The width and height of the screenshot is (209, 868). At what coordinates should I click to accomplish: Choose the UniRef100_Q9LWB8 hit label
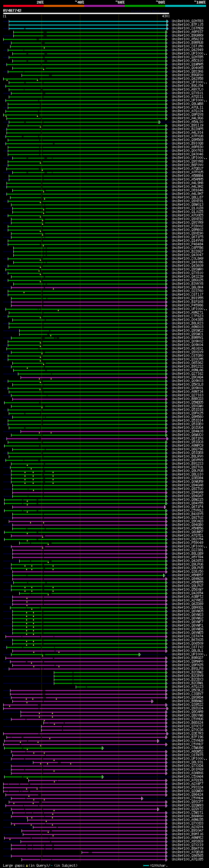[x=187, y=104]
